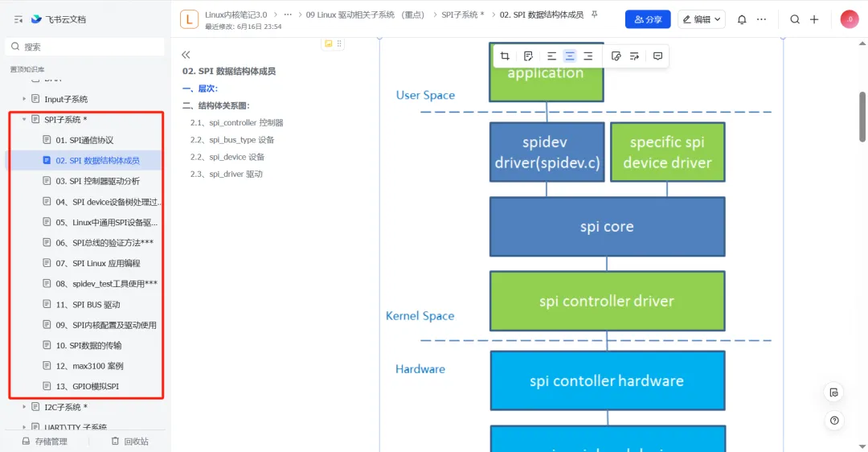Click the Feishu Docs bird logo
The image size is (868, 452).
coord(36,18)
